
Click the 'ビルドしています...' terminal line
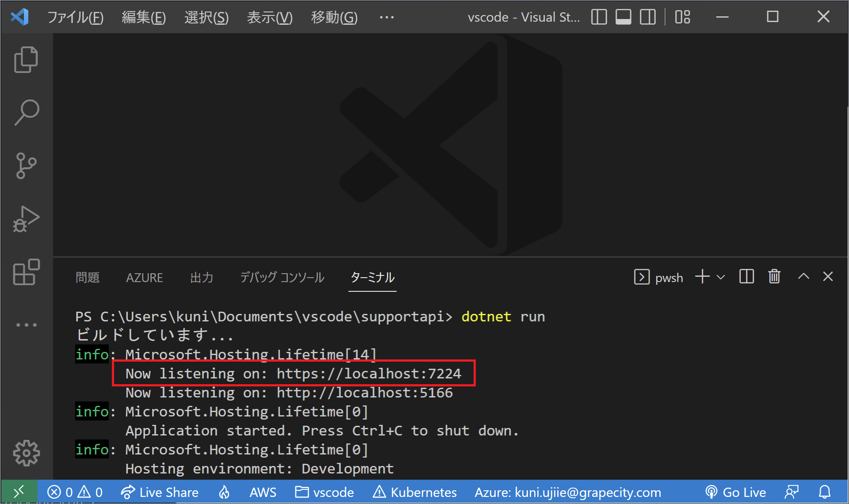pos(154,335)
